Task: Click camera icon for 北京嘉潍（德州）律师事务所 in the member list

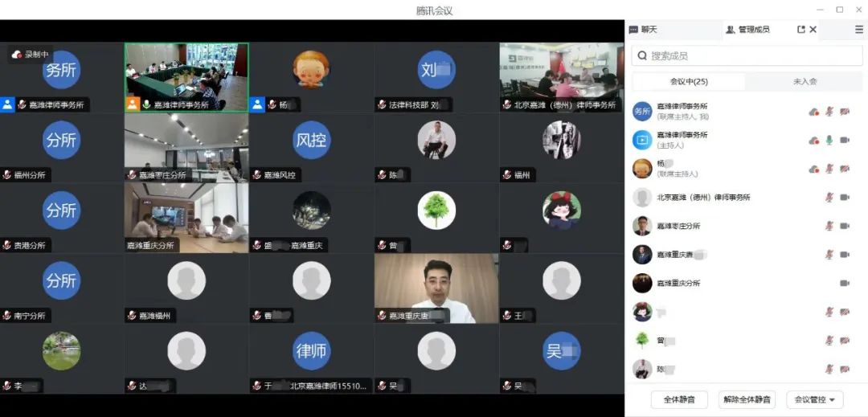Action: (x=844, y=198)
